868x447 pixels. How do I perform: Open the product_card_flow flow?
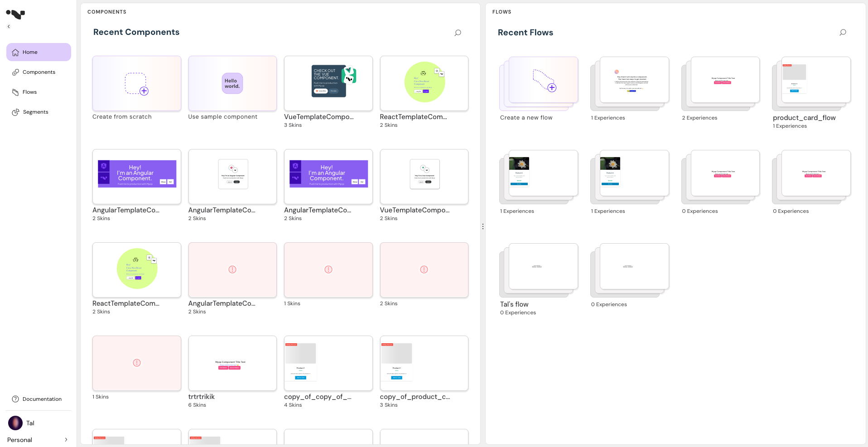(811, 83)
